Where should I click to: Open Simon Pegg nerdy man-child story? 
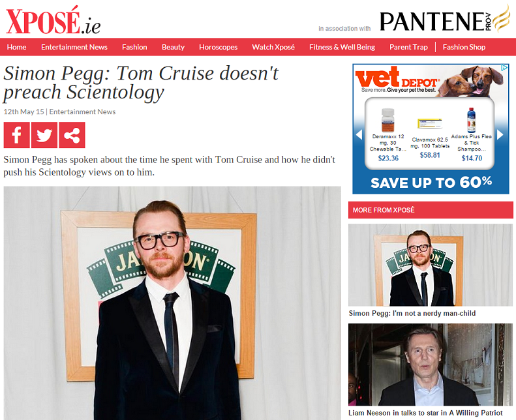(412, 313)
